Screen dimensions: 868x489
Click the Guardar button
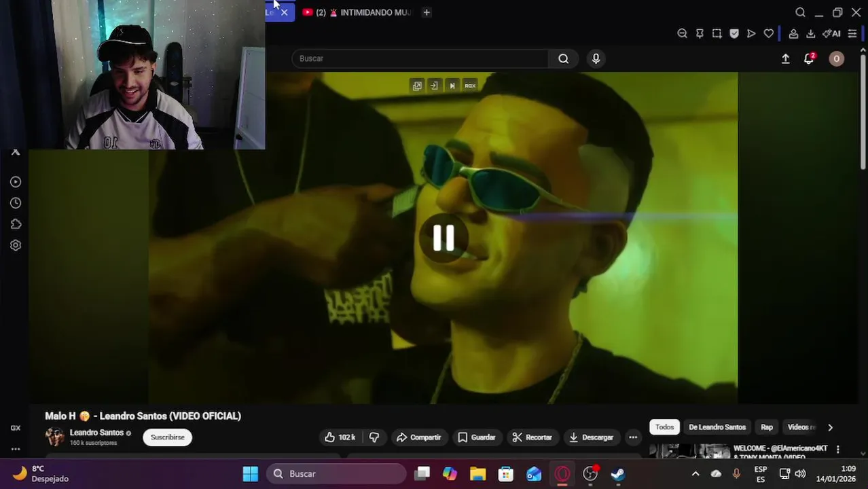point(477,437)
